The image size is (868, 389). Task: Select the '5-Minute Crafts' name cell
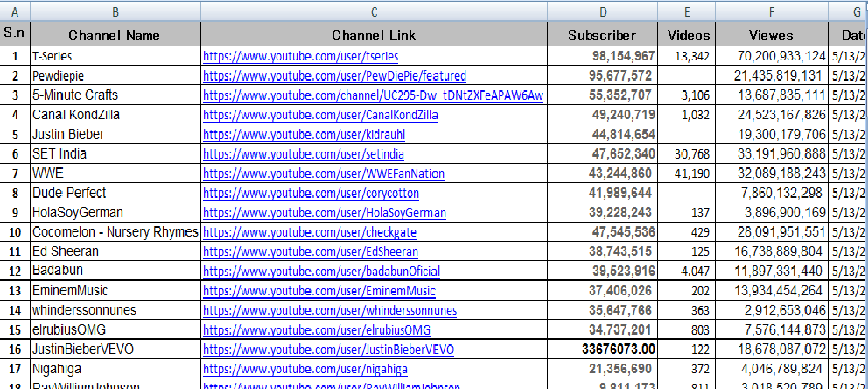tap(115, 95)
